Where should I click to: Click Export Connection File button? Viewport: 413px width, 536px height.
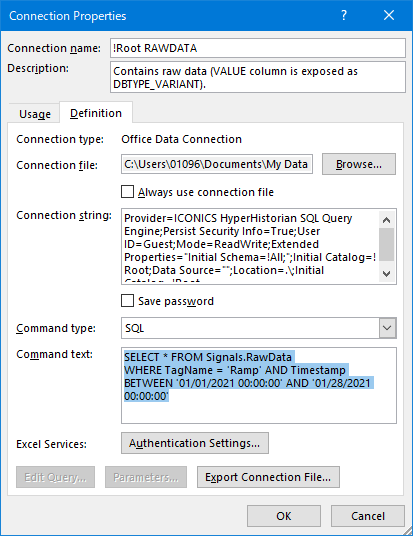coord(268,477)
